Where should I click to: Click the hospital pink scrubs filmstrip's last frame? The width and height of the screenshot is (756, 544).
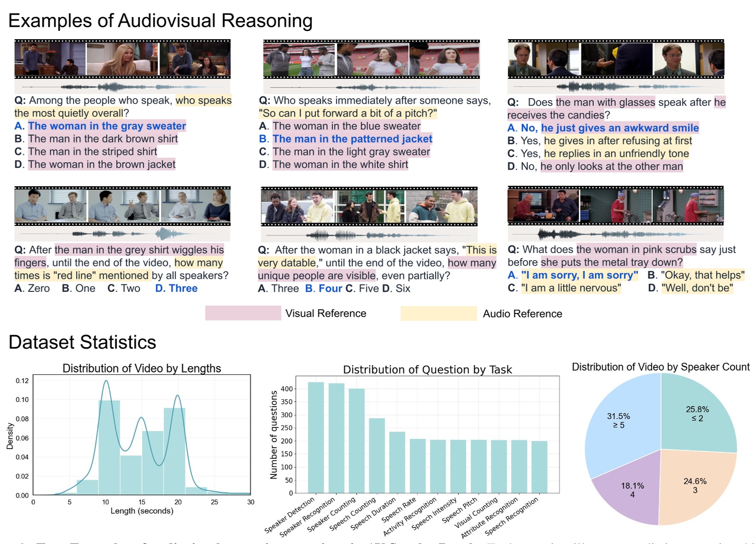pos(688,206)
